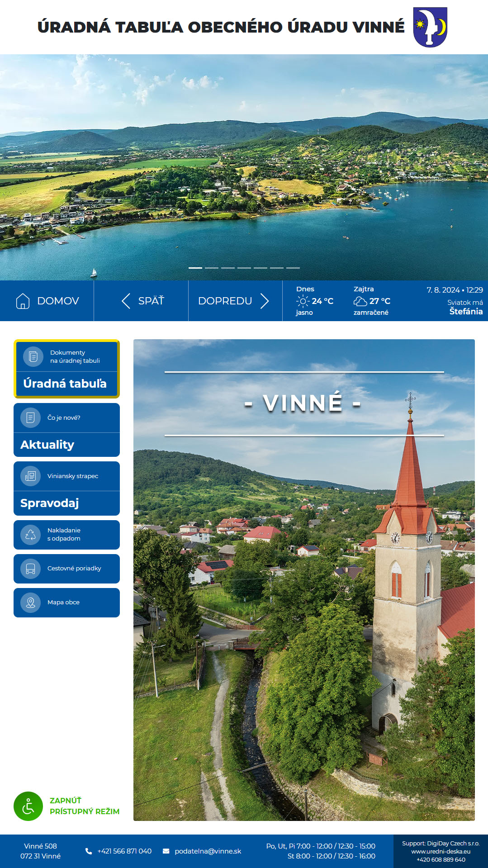Click the address Vinné 508

tap(41, 846)
